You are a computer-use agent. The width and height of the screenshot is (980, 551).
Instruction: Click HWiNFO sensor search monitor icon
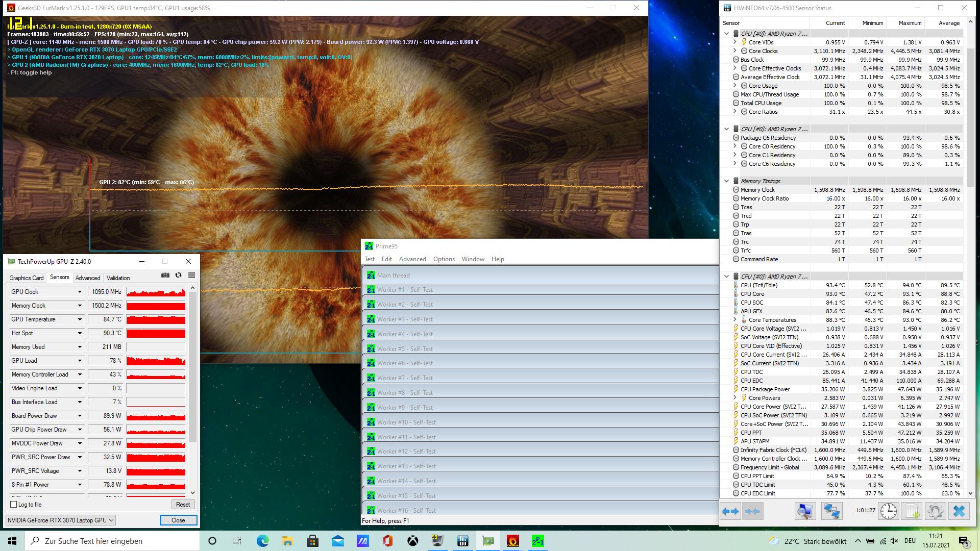(x=805, y=511)
